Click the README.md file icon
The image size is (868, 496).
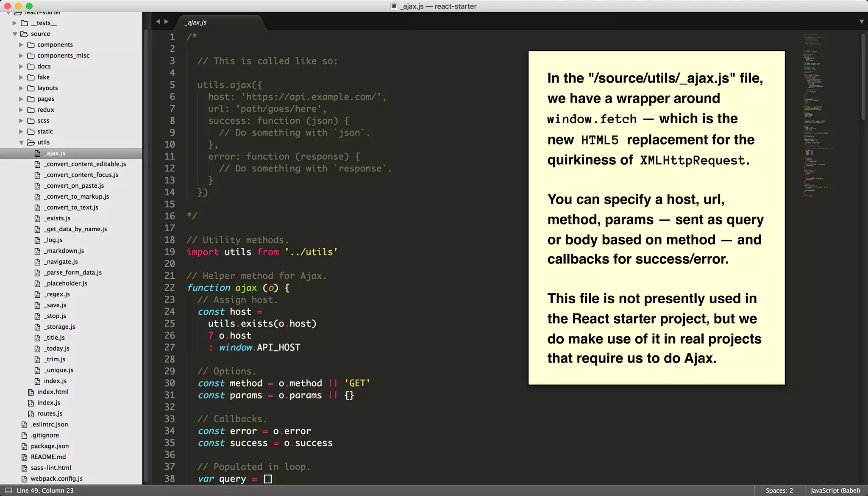25,457
